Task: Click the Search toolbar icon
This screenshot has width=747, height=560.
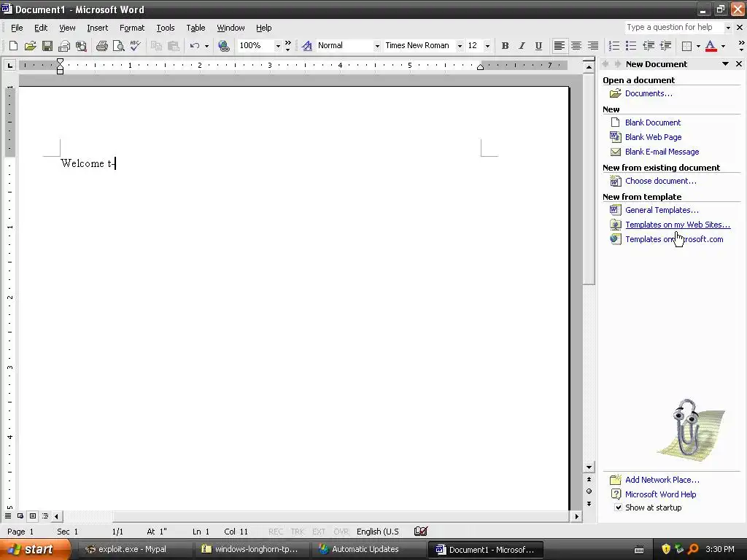Action: coord(82,46)
